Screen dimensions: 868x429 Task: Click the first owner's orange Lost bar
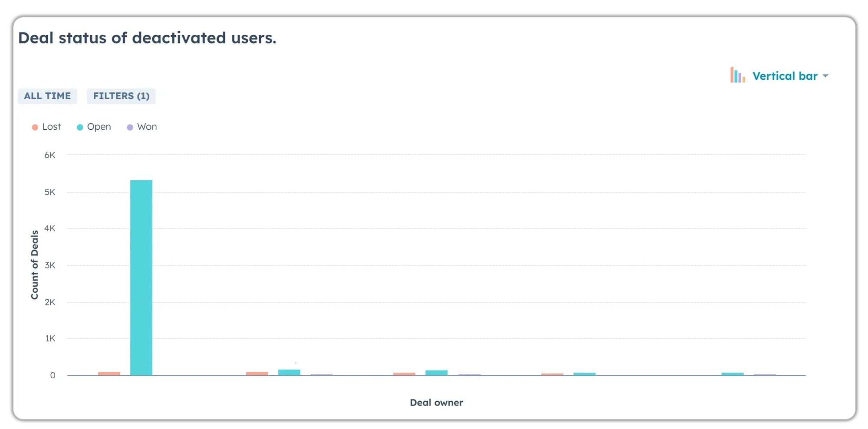(110, 373)
